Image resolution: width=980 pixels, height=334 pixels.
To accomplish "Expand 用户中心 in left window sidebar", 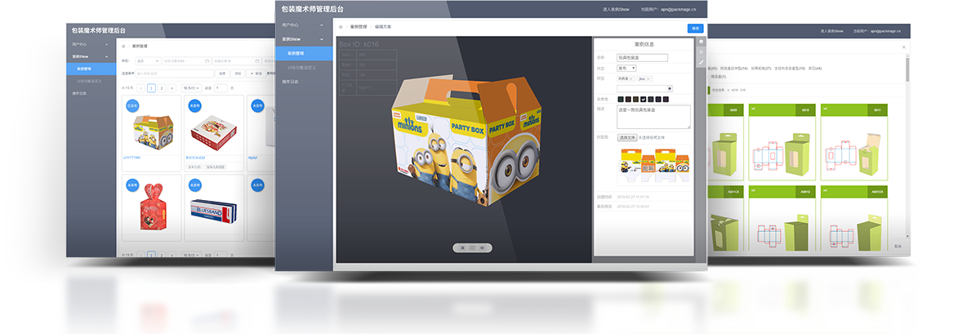I will click(x=90, y=43).
